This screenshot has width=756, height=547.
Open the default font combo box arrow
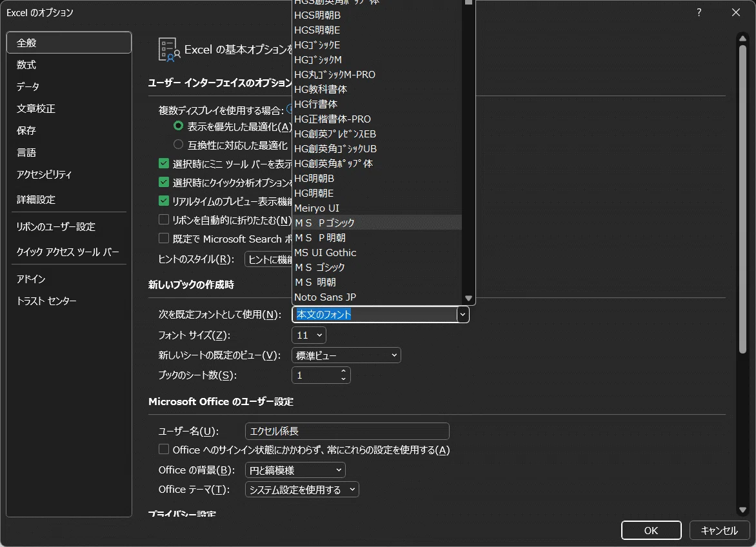click(x=463, y=315)
